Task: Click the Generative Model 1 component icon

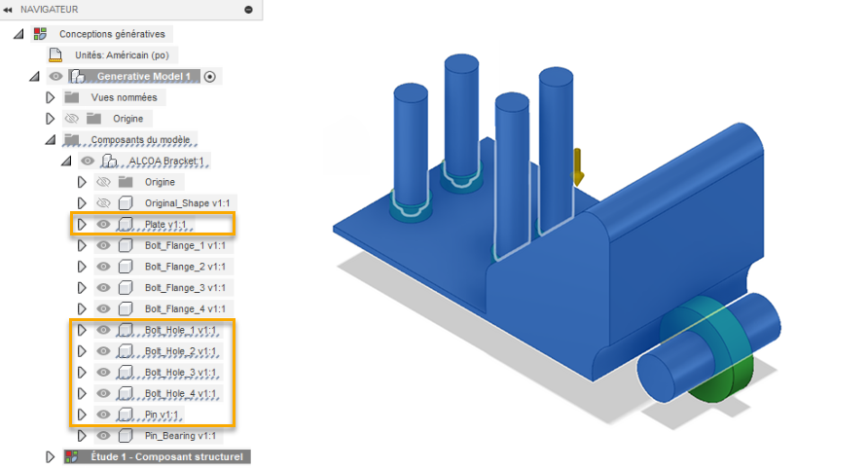Action: tap(78, 77)
